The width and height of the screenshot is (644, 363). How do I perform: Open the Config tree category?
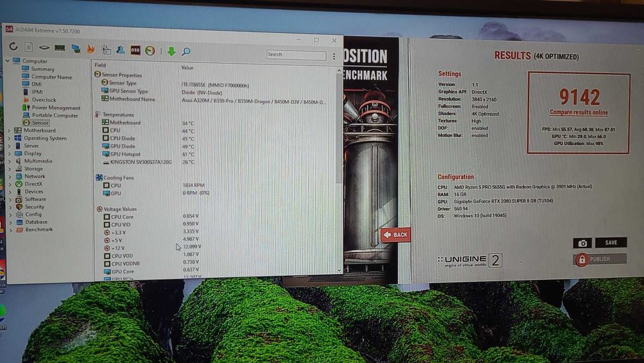pos(33,214)
